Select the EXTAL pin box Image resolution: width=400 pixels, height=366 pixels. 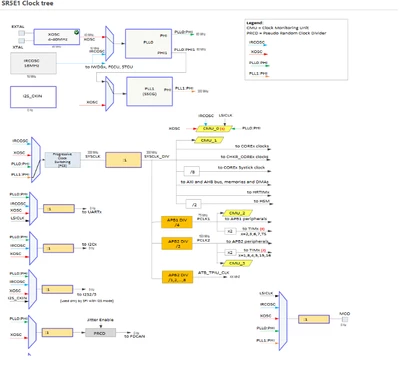click(x=22, y=33)
